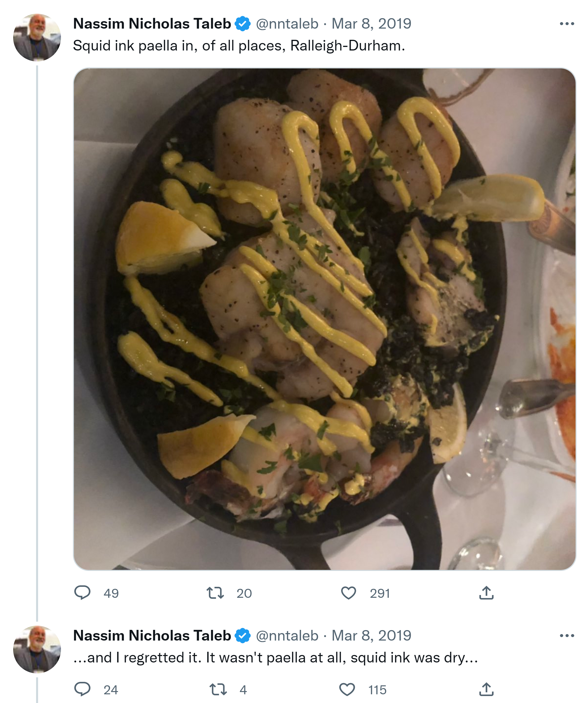Open the @nntaleb handle on second tweet

[x=287, y=635]
